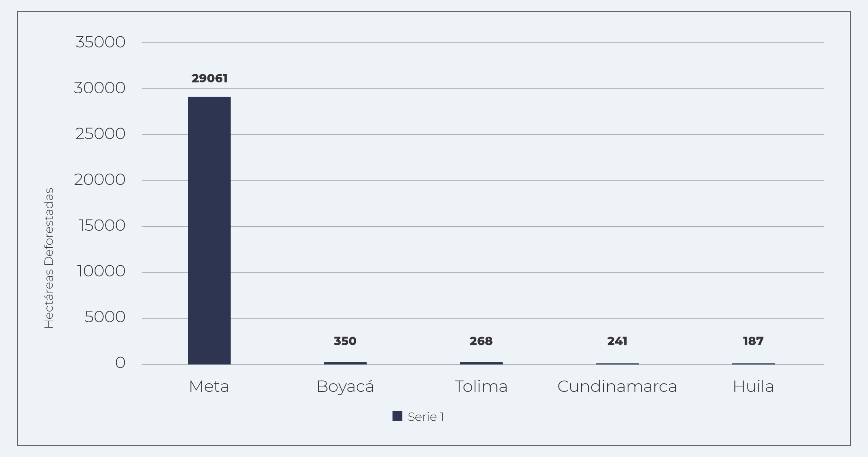Screen dimensions: 868x457
Task: Click the Meta category axis label
Action: click(x=209, y=386)
